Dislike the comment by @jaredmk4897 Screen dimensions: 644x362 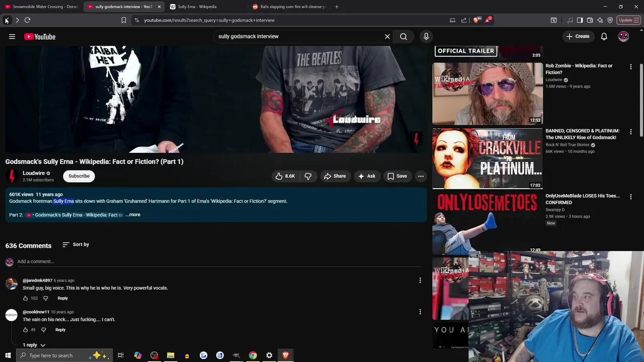click(45, 298)
